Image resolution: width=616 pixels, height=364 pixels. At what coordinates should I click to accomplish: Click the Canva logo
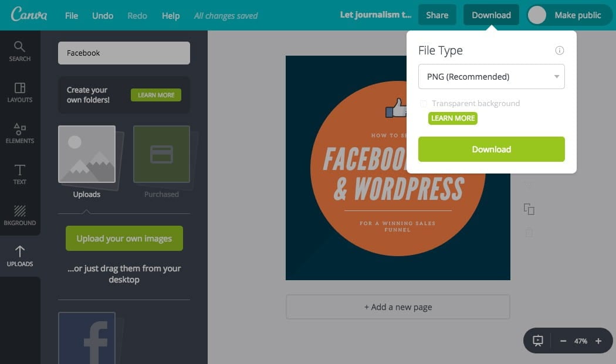click(29, 15)
